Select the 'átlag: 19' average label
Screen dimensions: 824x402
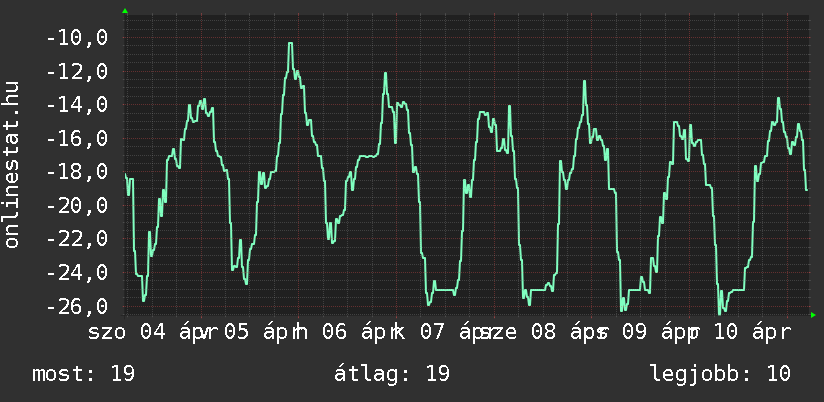pos(395,374)
